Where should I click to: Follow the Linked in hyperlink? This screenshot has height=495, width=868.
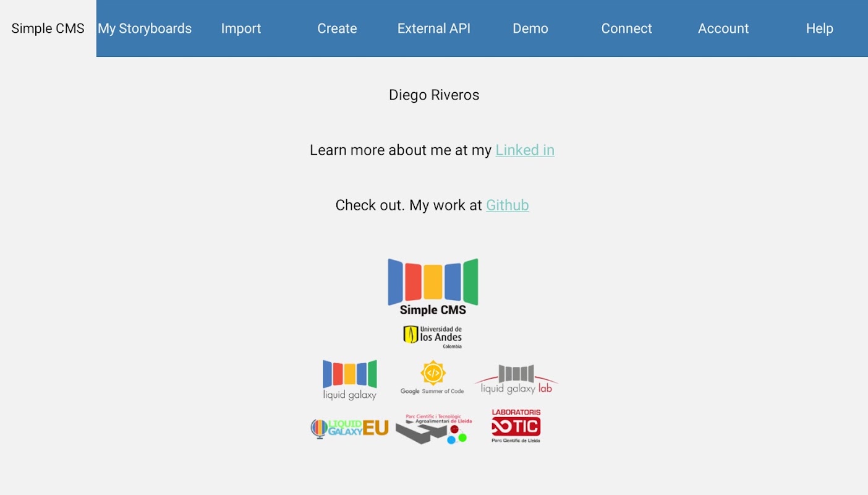(x=525, y=150)
